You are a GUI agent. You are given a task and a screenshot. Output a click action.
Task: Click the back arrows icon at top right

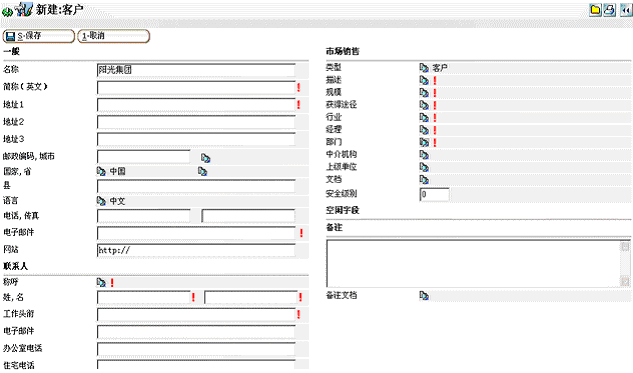[x=626, y=10]
